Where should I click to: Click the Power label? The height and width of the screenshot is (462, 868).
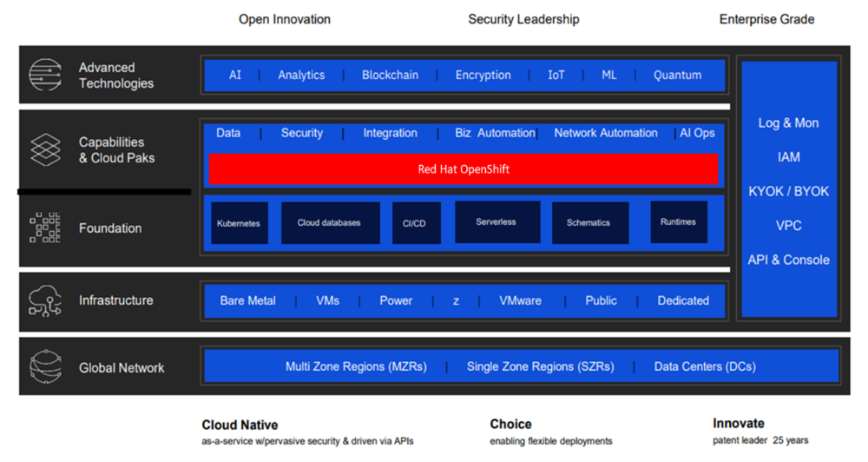tap(396, 300)
